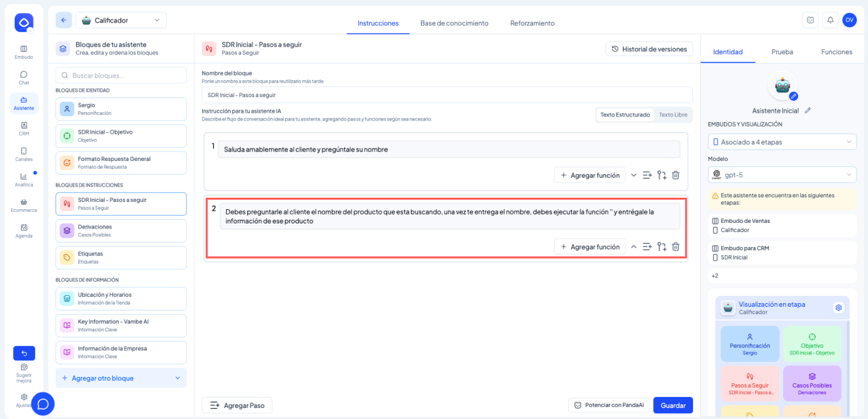Open the CRM section in sidebar
This screenshot has height=419, width=868.
coord(24,128)
